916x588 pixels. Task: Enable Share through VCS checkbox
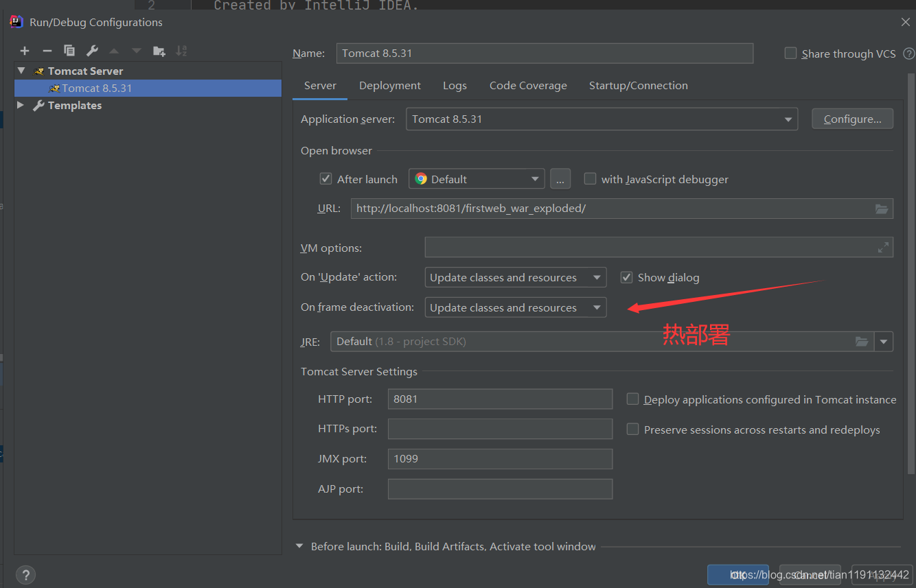pos(791,54)
